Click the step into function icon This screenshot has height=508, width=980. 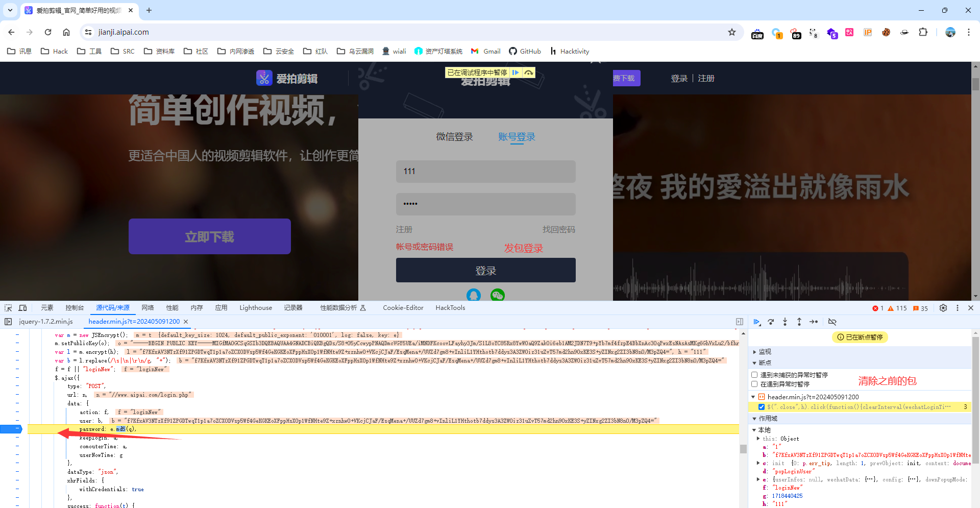785,322
